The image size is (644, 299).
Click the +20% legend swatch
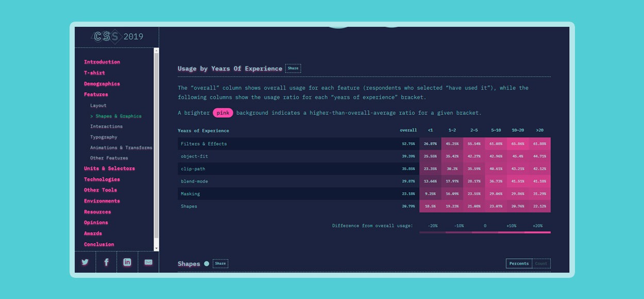537,232
